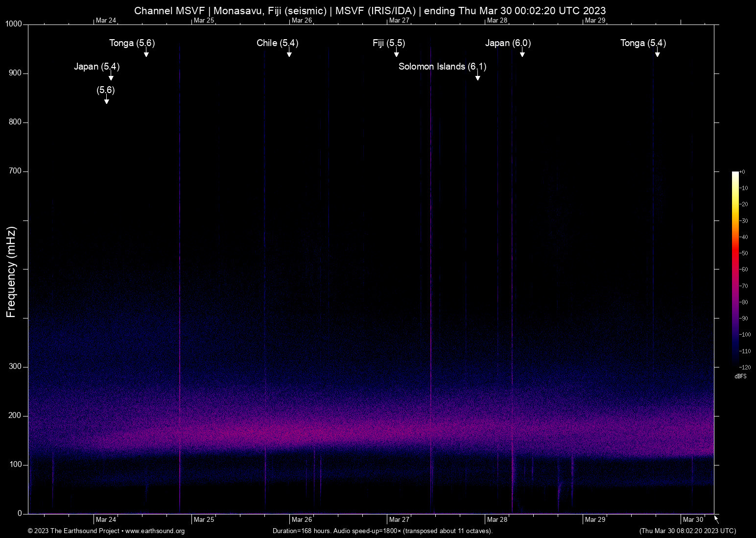This screenshot has height=538, width=756.
Task: Click 'Mar 27' on the lower time axis
Action: [400, 520]
